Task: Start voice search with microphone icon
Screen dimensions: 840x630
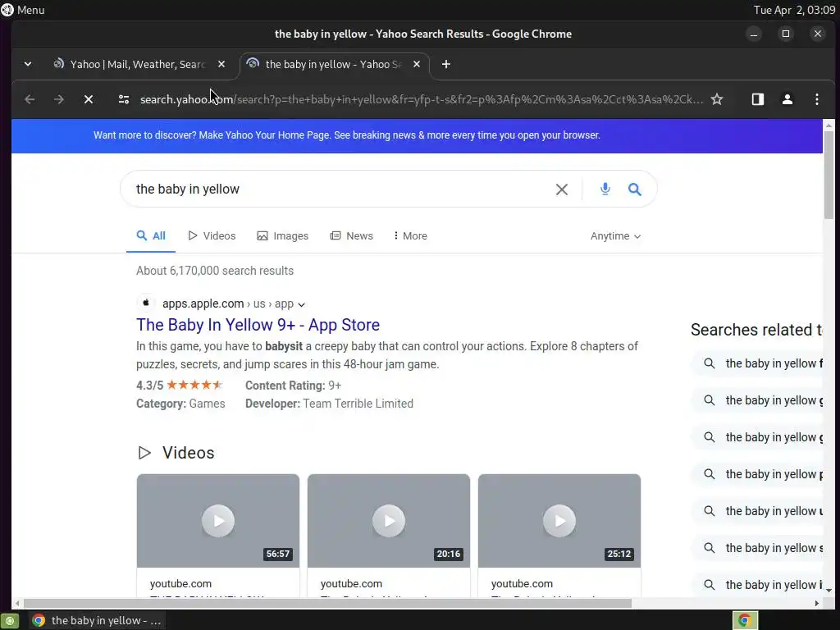Action: 605,189
